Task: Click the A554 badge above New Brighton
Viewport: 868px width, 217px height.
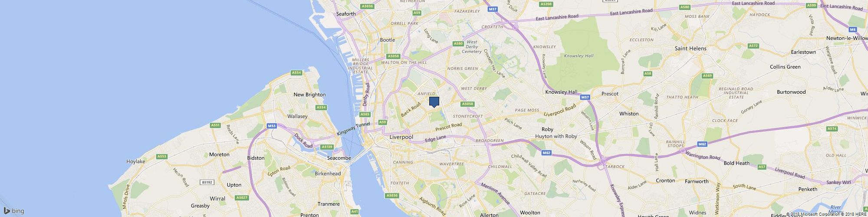Action: pos(296,72)
